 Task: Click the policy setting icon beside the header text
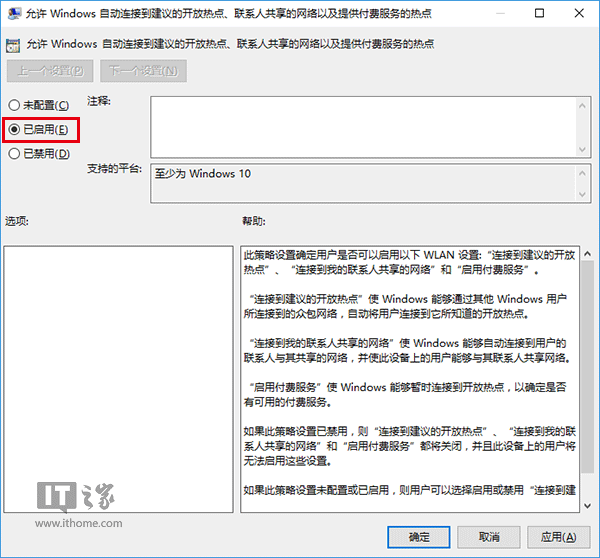click(x=14, y=44)
